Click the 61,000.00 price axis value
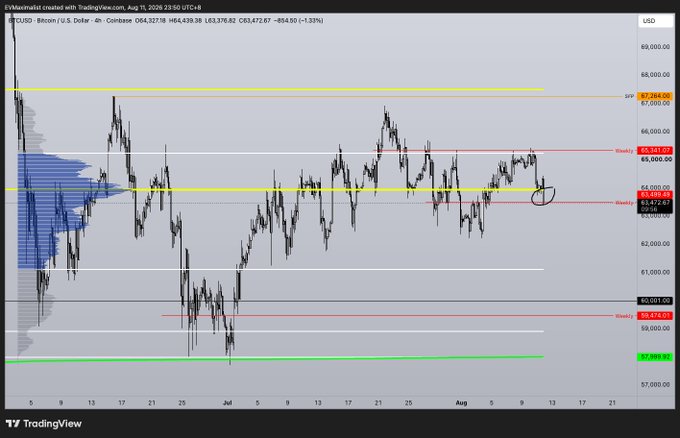680x438 pixels. coord(655,272)
